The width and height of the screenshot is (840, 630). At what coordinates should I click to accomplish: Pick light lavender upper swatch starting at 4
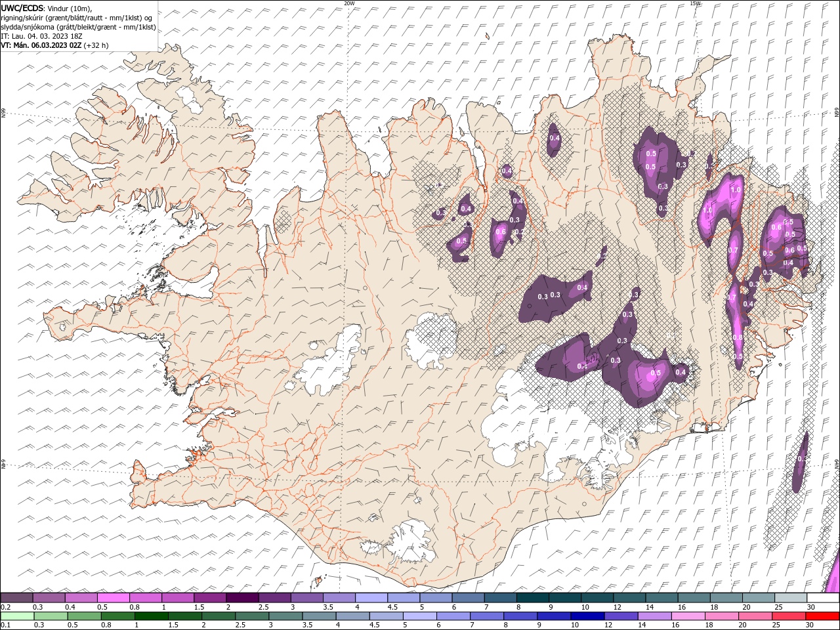pyautogui.click(x=371, y=598)
